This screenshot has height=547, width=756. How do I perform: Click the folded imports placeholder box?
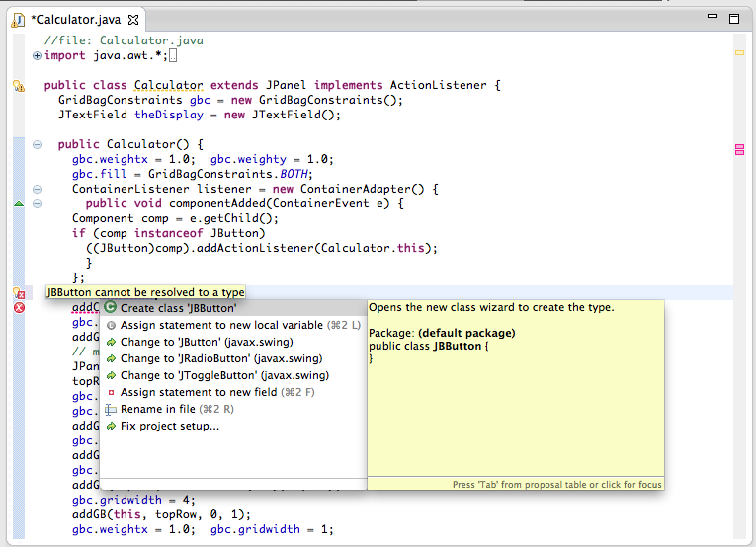click(x=173, y=56)
